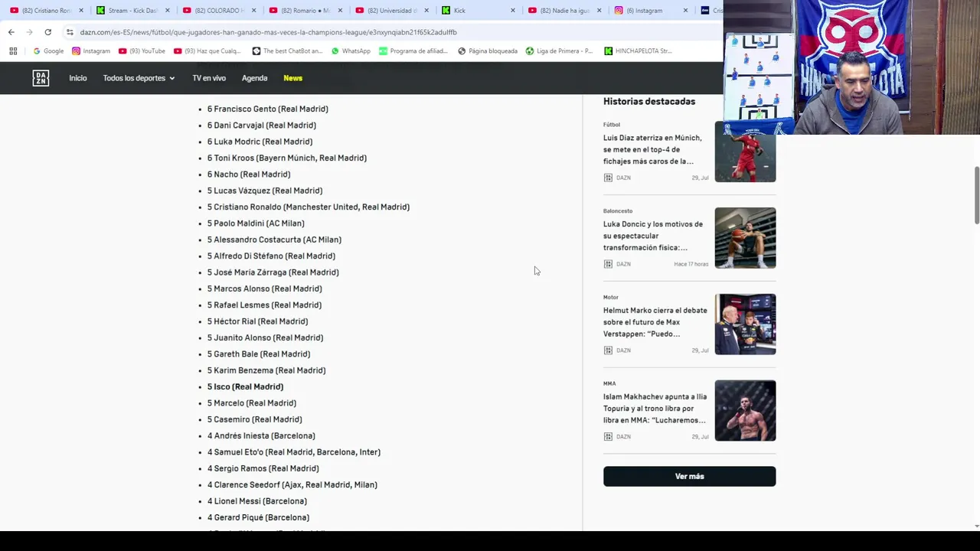Screen dimensions: 980x551
Task: Click the page vertical scrollbar thumb
Action: [x=977, y=195]
